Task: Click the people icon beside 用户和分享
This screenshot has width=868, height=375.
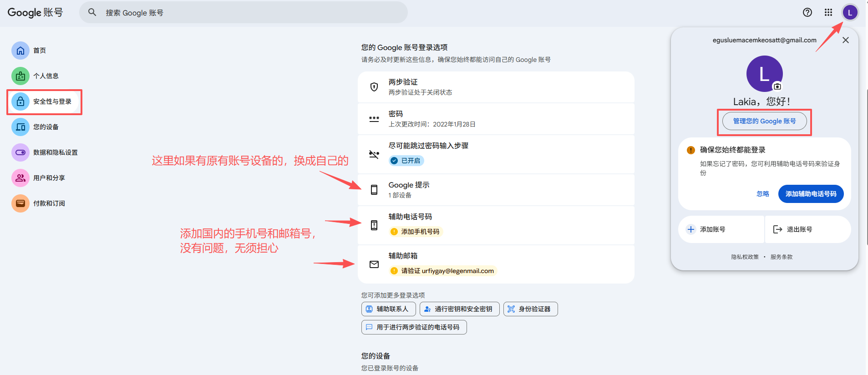Action: 20,178
